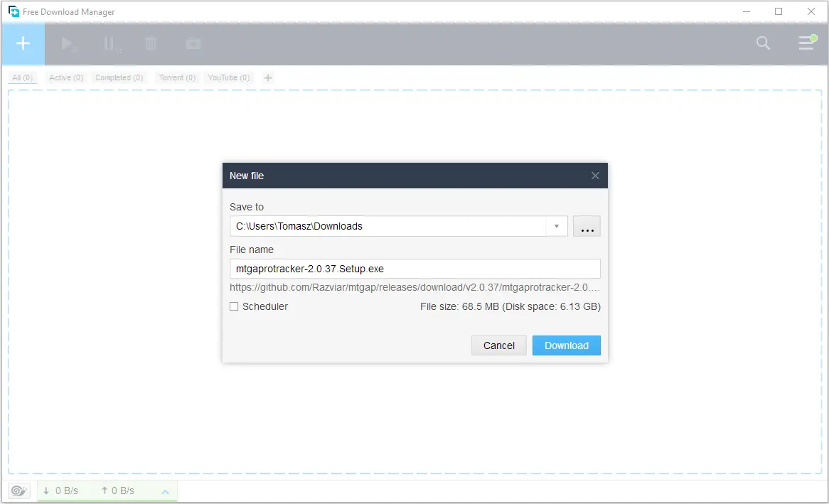The width and height of the screenshot is (829, 504).
Task: Open the search magnifier icon
Action: point(763,43)
